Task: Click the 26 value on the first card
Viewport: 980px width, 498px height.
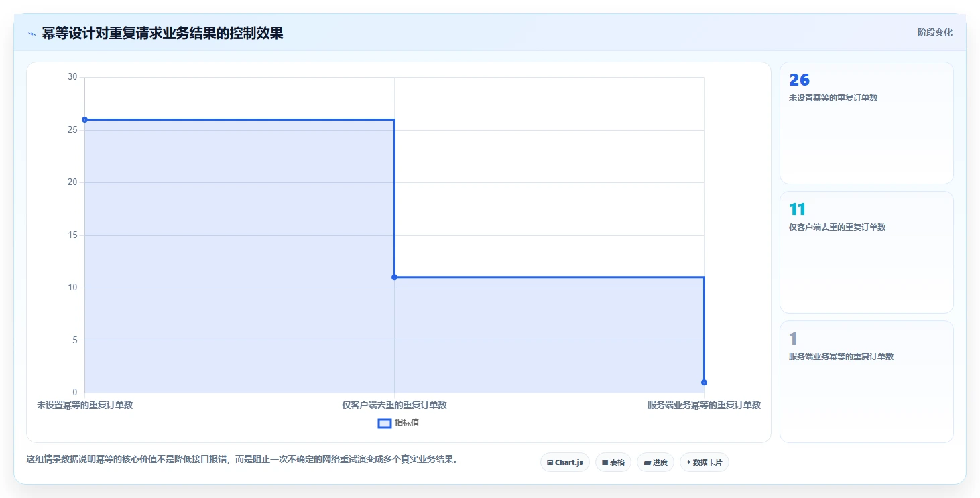Action: [x=800, y=80]
